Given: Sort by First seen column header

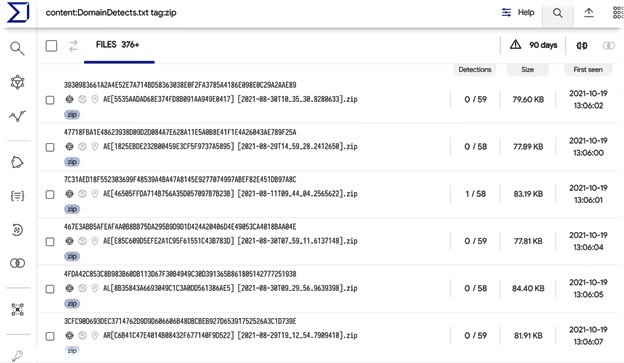Looking at the screenshot, I should (x=588, y=70).
